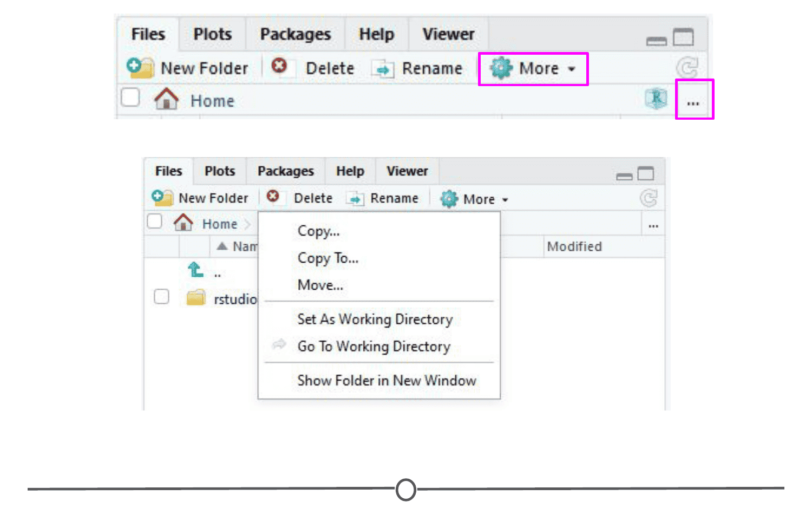
Task: Click Delete label in the menu-open panel
Action: 313,198
